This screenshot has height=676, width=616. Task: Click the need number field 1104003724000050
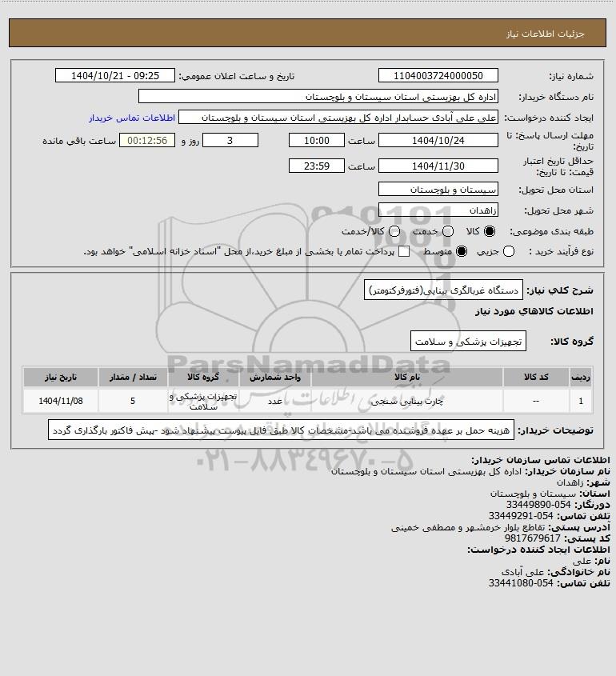click(438, 75)
